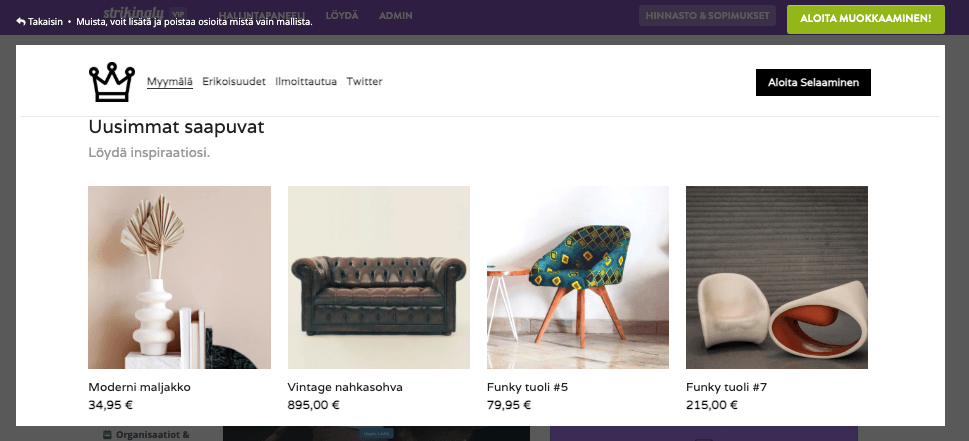Open the Admin item in top bar
Screen dimensions: 969x441
pos(396,16)
